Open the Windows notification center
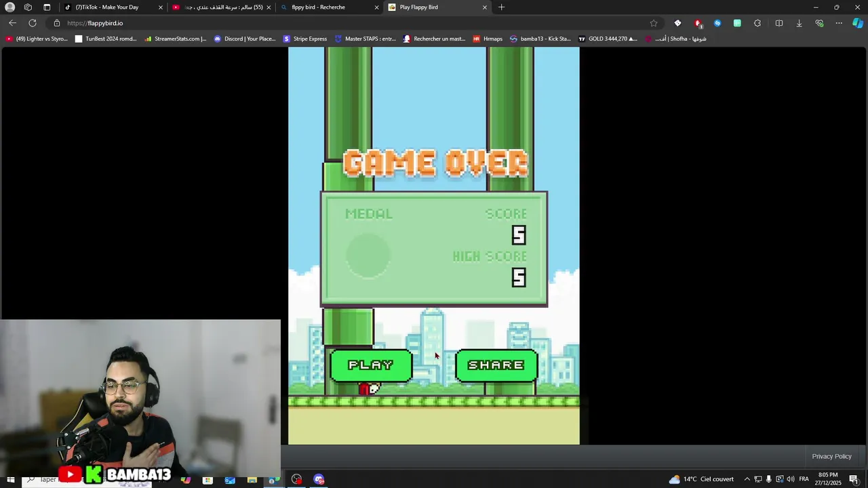Viewport: 868px width, 488px height. click(854, 479)
